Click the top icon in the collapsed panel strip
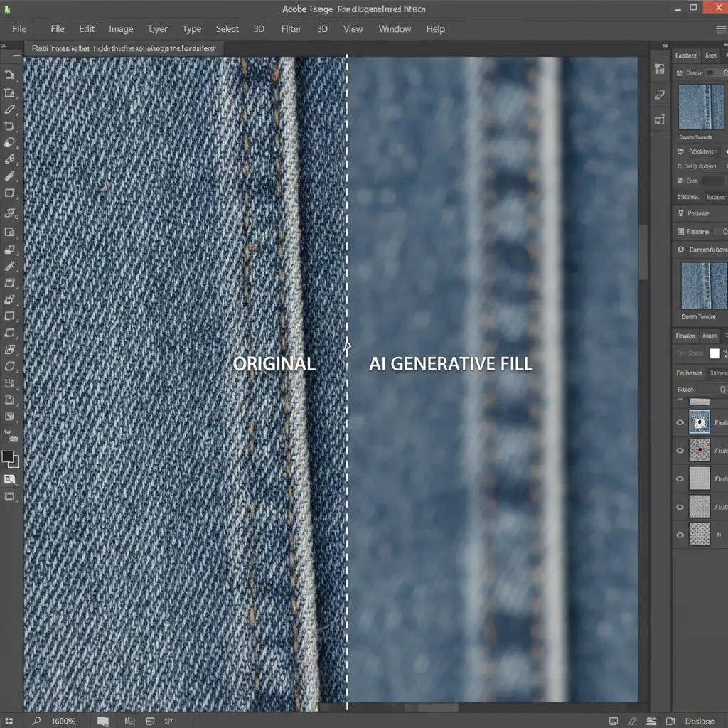This screenshot has width=728, height=728. [660, 70]
